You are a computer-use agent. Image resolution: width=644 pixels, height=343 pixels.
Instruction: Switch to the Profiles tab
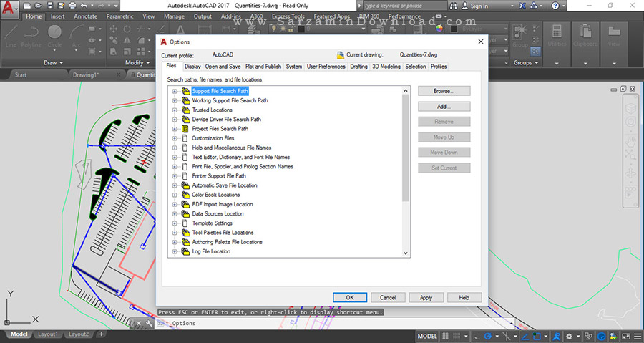point(439,67)
